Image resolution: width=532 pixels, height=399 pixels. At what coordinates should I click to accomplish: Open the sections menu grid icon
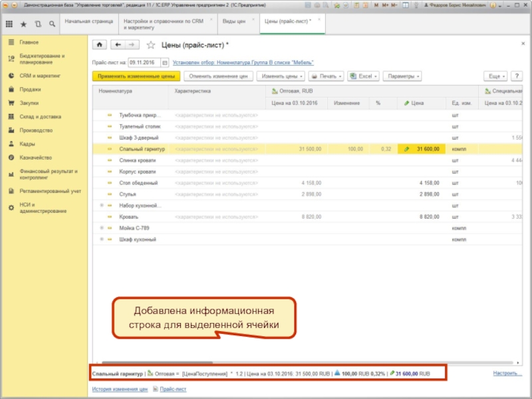(9, 25)
